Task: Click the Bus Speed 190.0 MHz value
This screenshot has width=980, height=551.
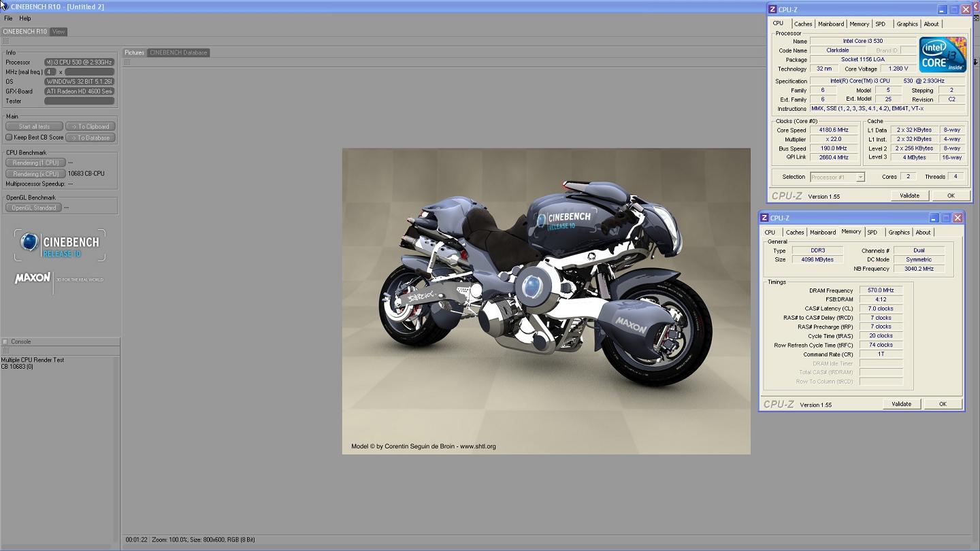Action: (x=834, y=148)
